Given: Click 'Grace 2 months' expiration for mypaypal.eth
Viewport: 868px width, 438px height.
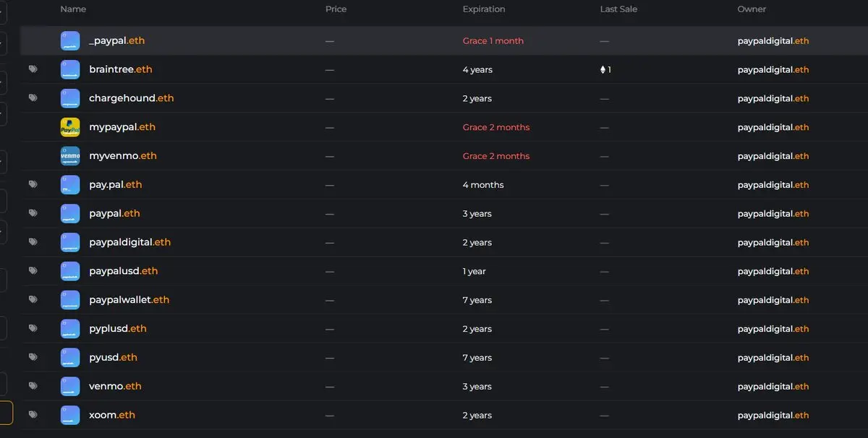Looking at the screenshot, I should coord(495,127).
